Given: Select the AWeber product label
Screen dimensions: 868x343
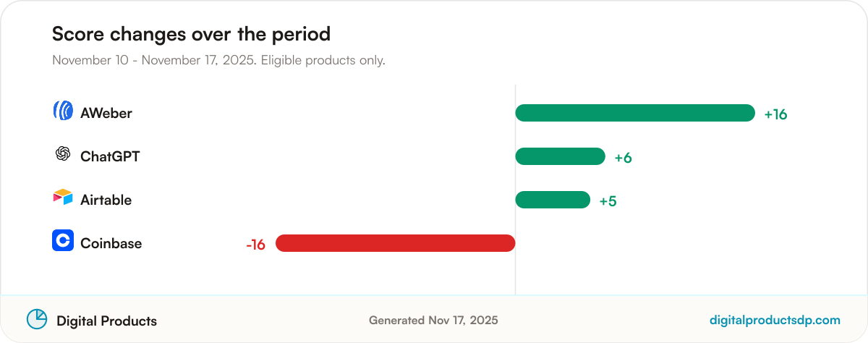Looking at the screenshot, I should (106, 114).
